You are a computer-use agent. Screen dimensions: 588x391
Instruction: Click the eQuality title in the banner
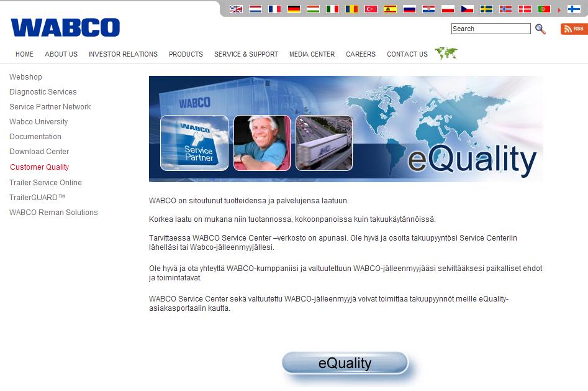[x=472, y=160]
